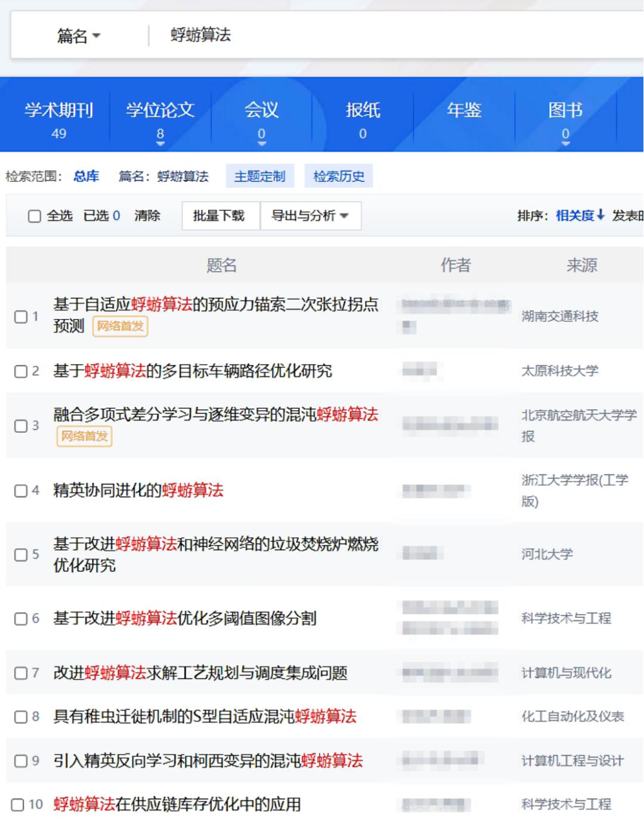
Task: Click the search box containing 蜉蝣算法
Action: pos(358,35)
